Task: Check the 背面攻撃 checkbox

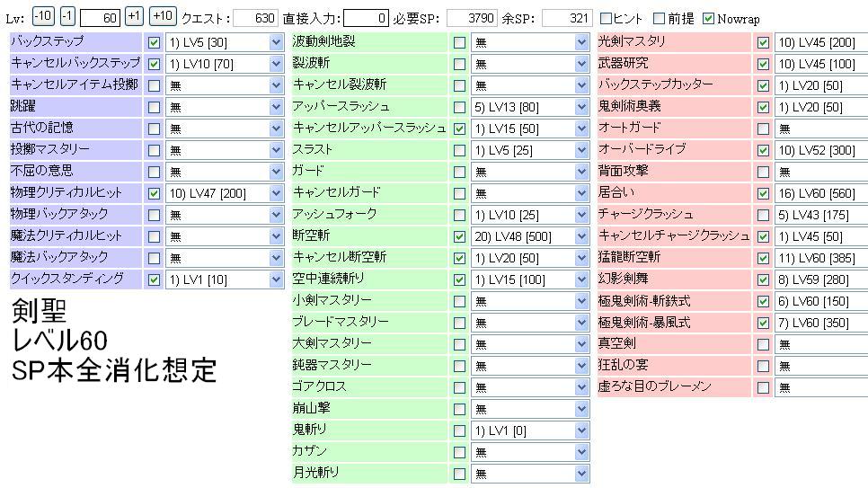Action: point(764,173)
